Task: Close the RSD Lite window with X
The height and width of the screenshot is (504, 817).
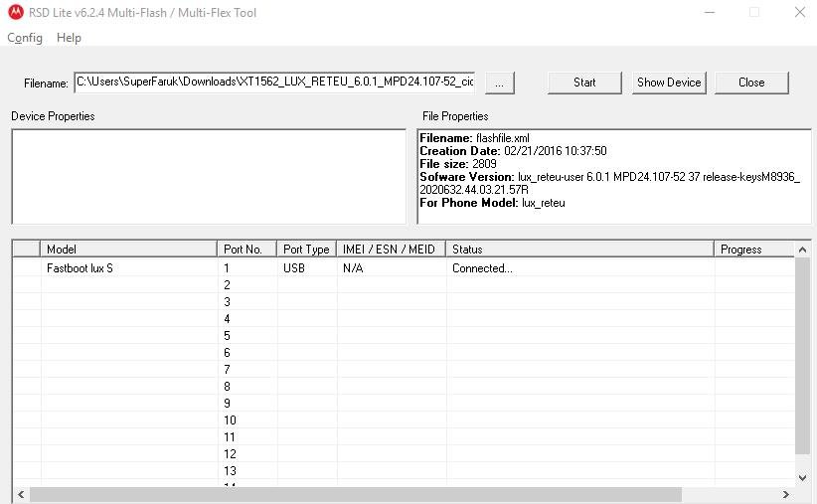Action: pyautogui.click(x=800, y=12)
